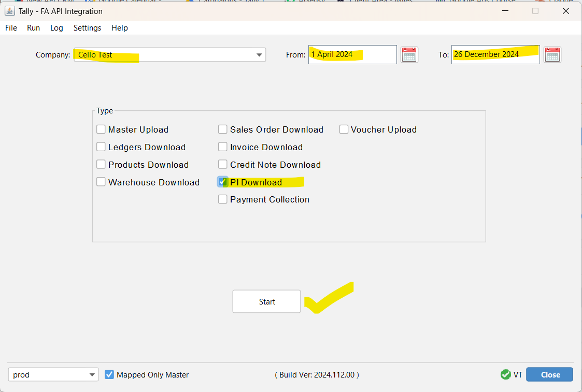The image size is (582, 392).
Task: Enable the Ledgers Download checkbox
Action: click(101, 147)
